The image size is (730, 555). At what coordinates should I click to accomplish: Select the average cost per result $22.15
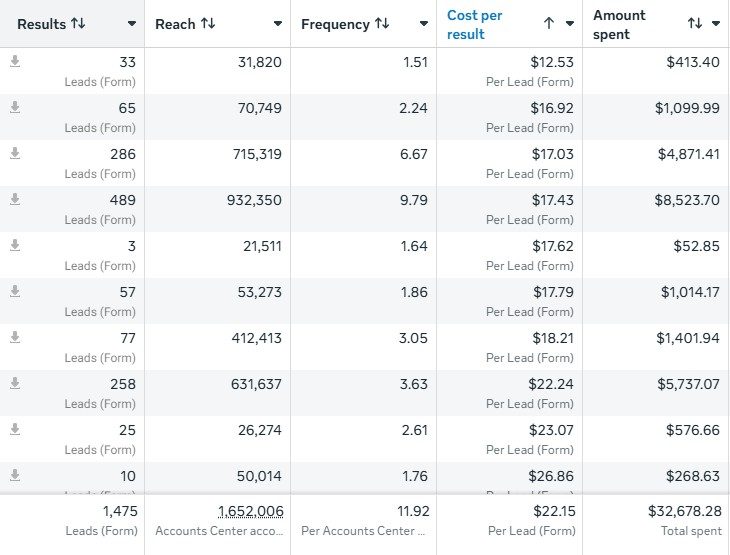click(x=554, y=511)
